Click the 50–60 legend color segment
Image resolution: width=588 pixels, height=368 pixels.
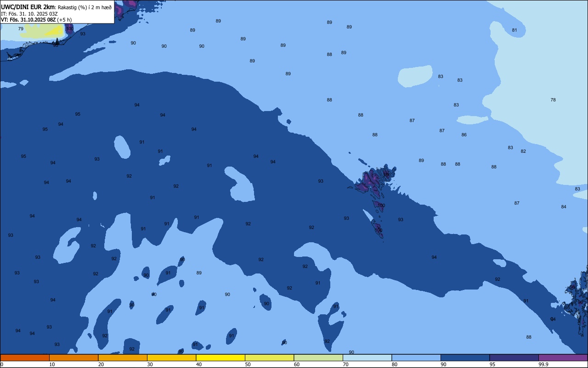coord(269,357)
